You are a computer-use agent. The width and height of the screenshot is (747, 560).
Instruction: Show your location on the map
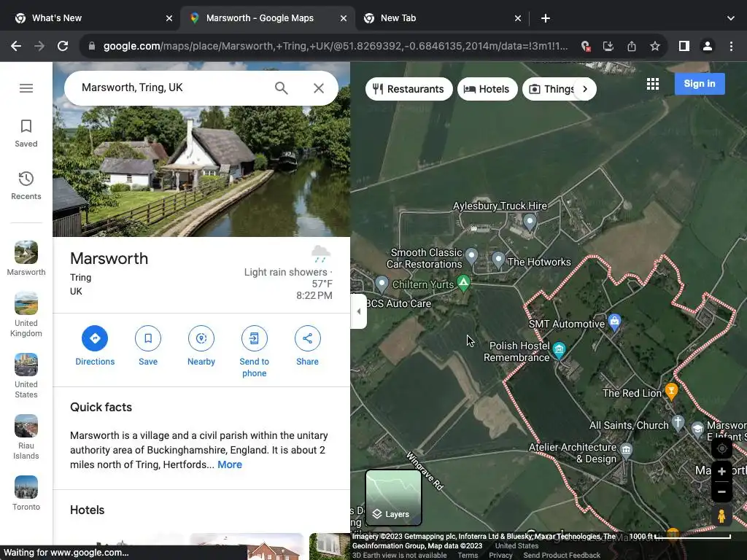pyautogui.click(x=721, y=448)
